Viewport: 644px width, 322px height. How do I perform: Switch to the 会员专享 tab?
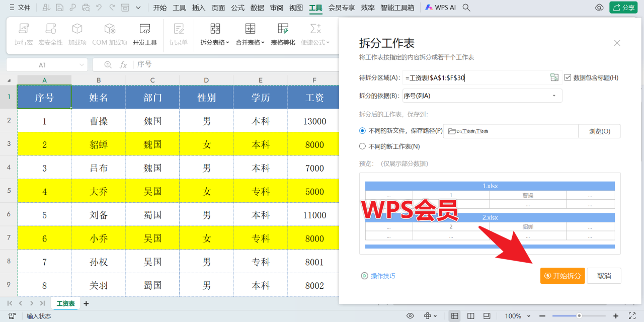(342, 8)
